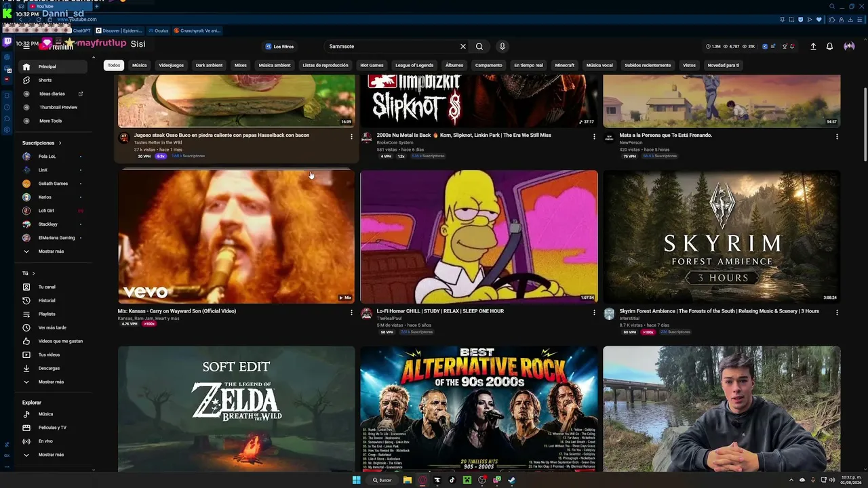Open Shorts in the sidebar
The height and width of the screenshot is (488, 868).
click(53, 80)
